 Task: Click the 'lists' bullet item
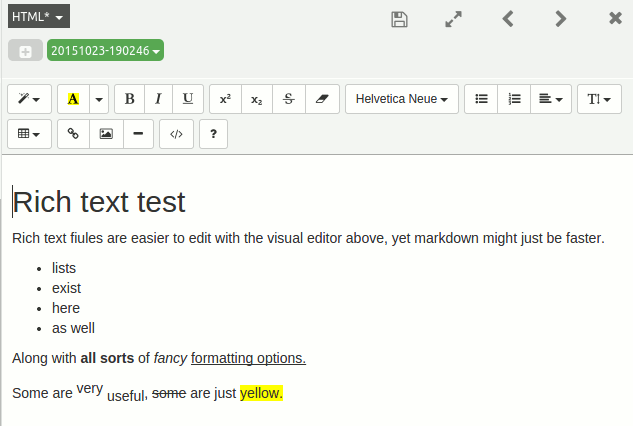click(x=64, y=268)
